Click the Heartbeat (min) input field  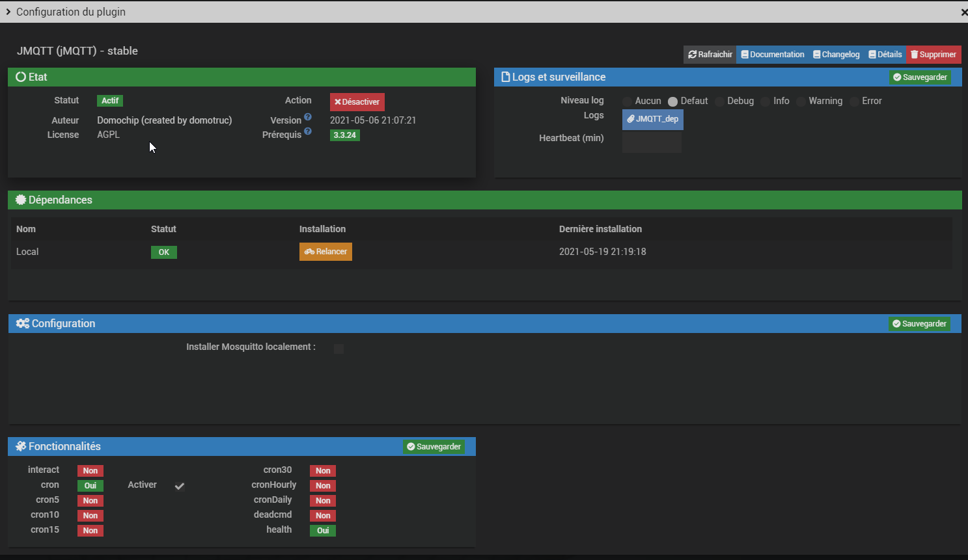click(652, 142)
